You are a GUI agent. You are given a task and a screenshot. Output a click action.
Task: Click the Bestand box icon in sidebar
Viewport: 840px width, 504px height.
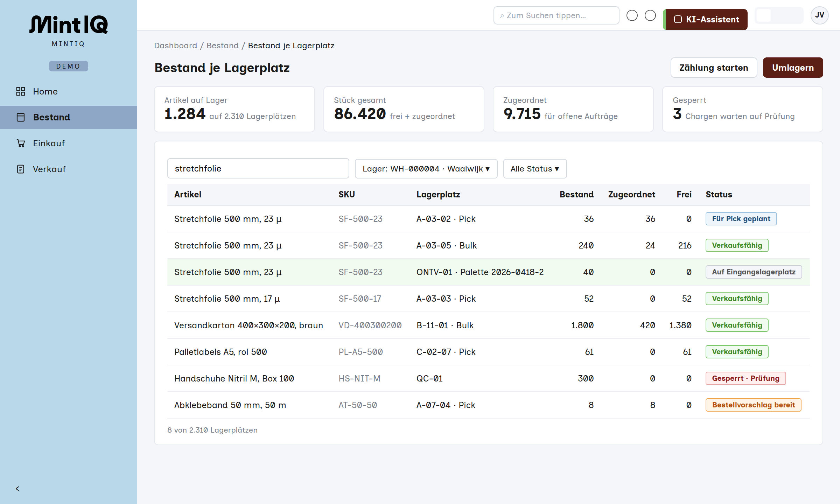tap(21, 117)
